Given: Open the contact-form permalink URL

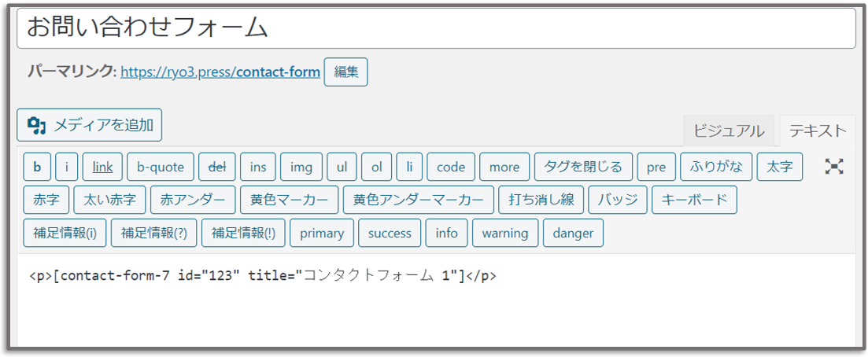Looking at the screenshot, I should (220, 72).
